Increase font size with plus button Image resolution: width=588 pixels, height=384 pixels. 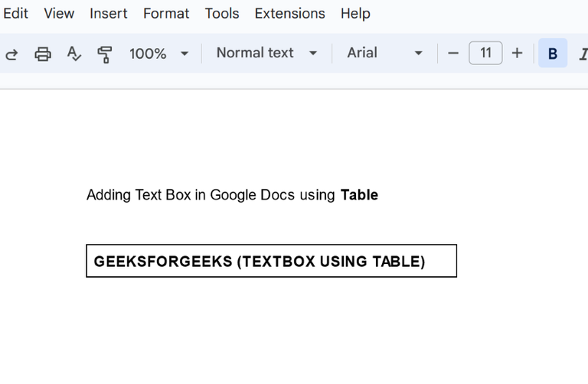(517, 54)
